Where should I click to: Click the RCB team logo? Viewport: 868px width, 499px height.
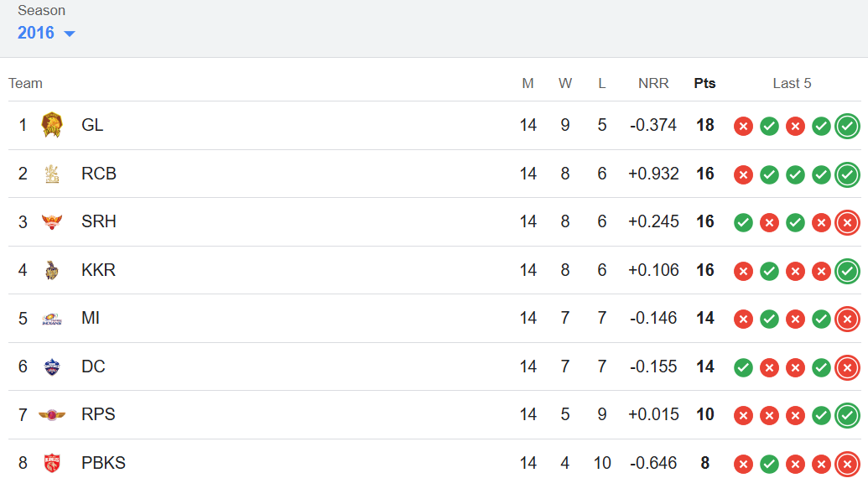[52, 174]
